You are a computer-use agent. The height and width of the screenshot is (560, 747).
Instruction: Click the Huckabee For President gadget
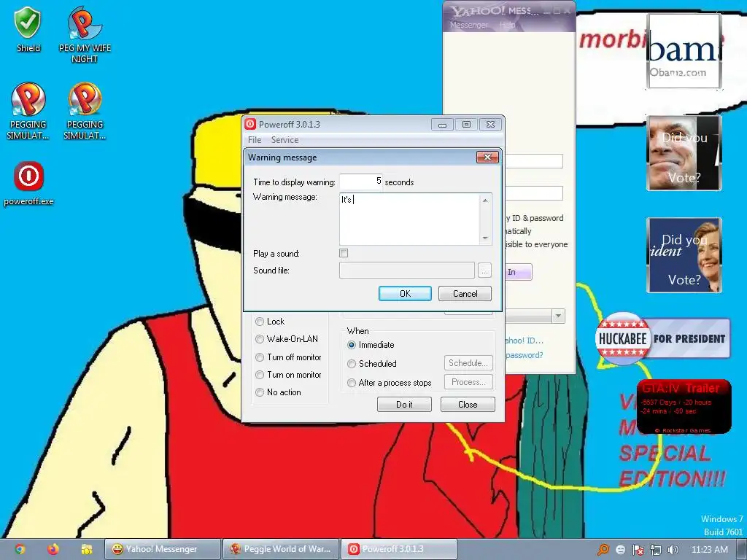(662, 338)
